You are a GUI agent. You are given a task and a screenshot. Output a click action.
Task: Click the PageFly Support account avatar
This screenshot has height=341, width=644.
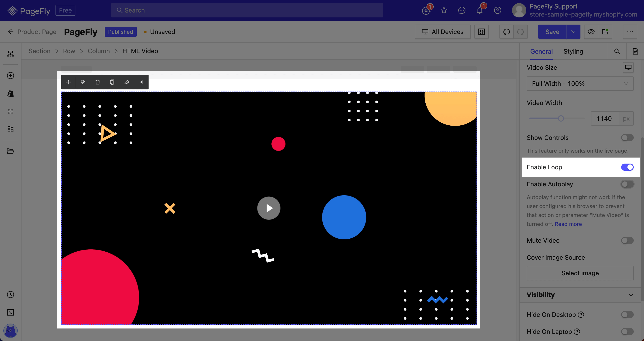[x=519, y=10]
